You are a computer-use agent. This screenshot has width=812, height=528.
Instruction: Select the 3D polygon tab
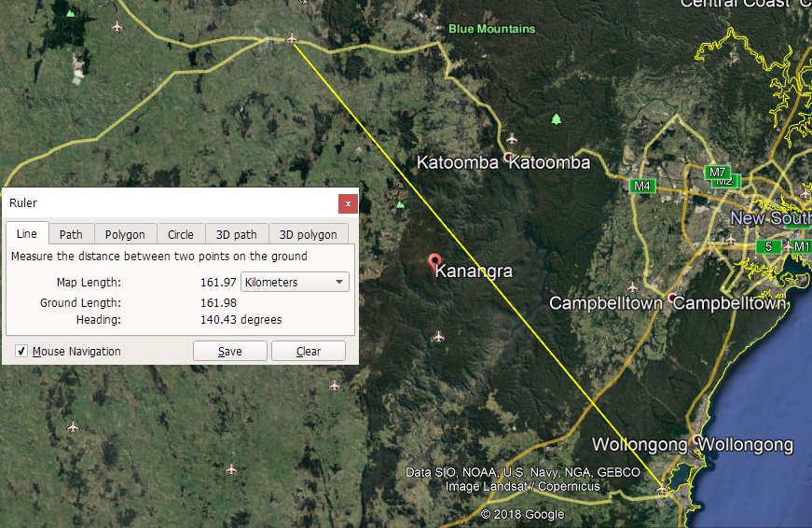[309, 235]
